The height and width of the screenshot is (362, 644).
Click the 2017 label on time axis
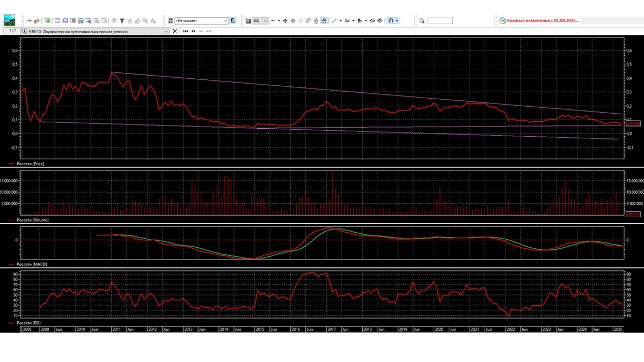coord(331,329)
